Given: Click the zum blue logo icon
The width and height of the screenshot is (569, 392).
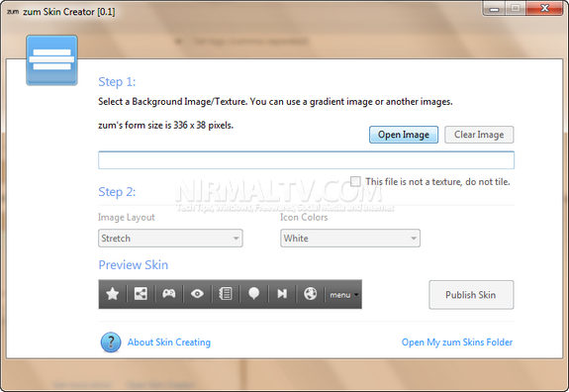Looking at the screenshot, I should click(x=51, y=60).
